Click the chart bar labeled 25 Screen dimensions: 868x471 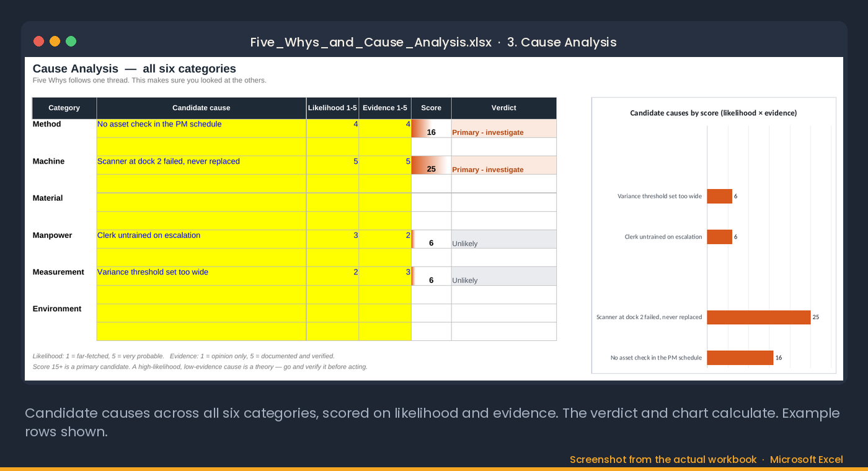point(759,317)
